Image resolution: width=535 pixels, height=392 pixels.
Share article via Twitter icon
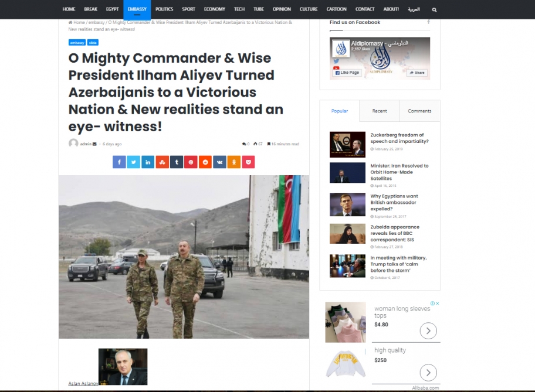133,162
